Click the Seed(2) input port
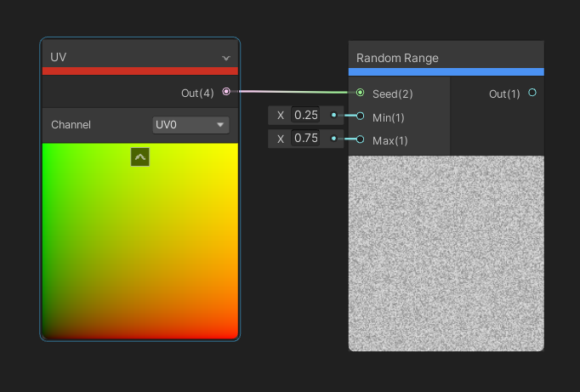Screen dimensions: 580x392 (x=361, y=93)
